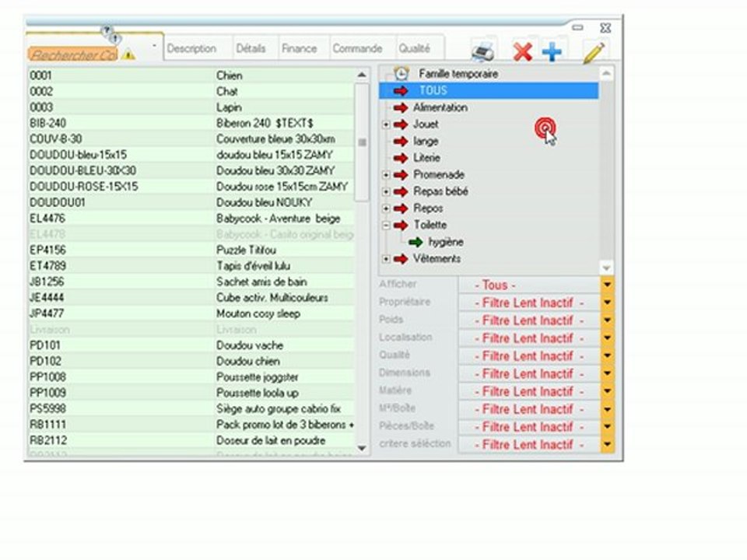Select the Alimentation family
Screen dimensions: 747x560
tap(440, 107)
